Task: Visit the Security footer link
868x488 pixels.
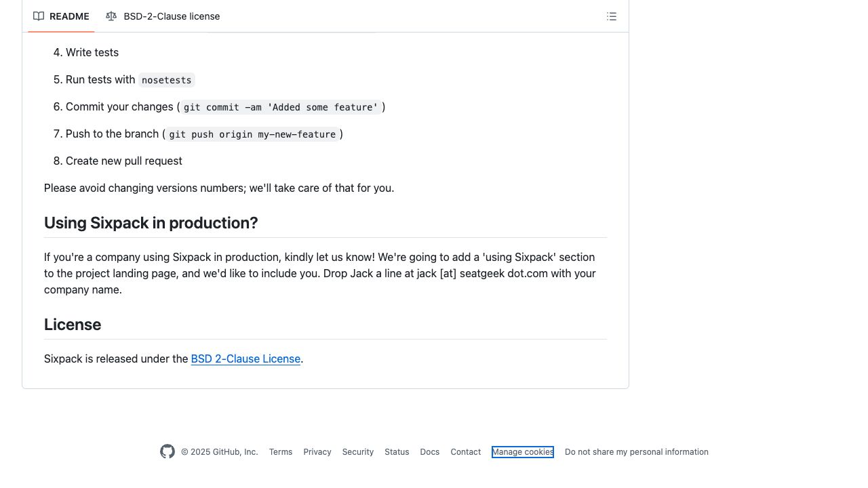Action: 358,452
